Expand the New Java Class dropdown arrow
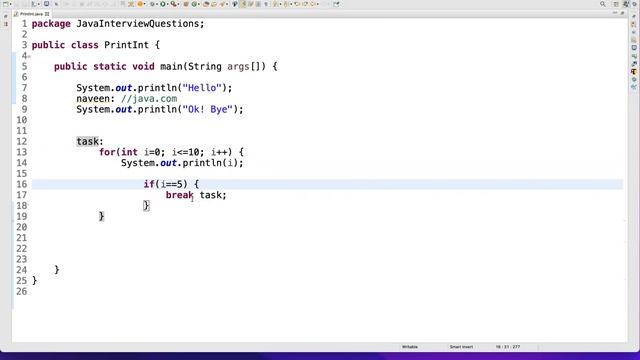 click(199, 4)
